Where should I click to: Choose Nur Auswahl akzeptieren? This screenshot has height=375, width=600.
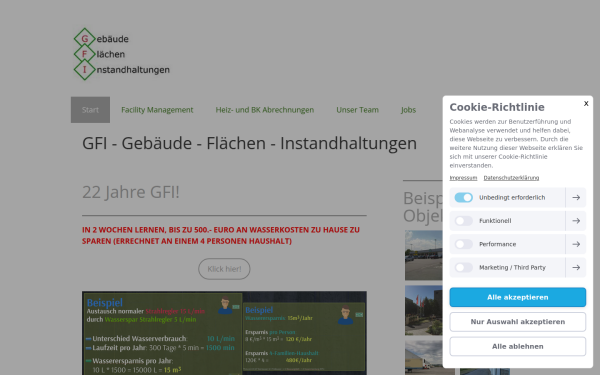tap(518, 322)
